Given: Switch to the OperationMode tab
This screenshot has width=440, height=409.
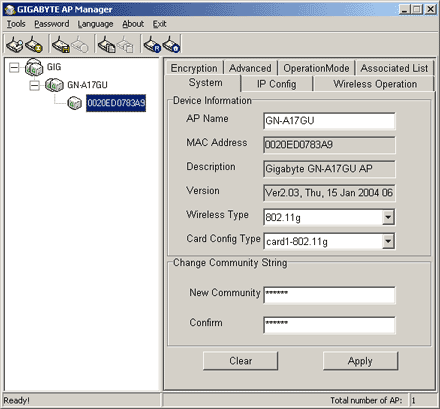Looking at the screenshot, I should 316,68.
